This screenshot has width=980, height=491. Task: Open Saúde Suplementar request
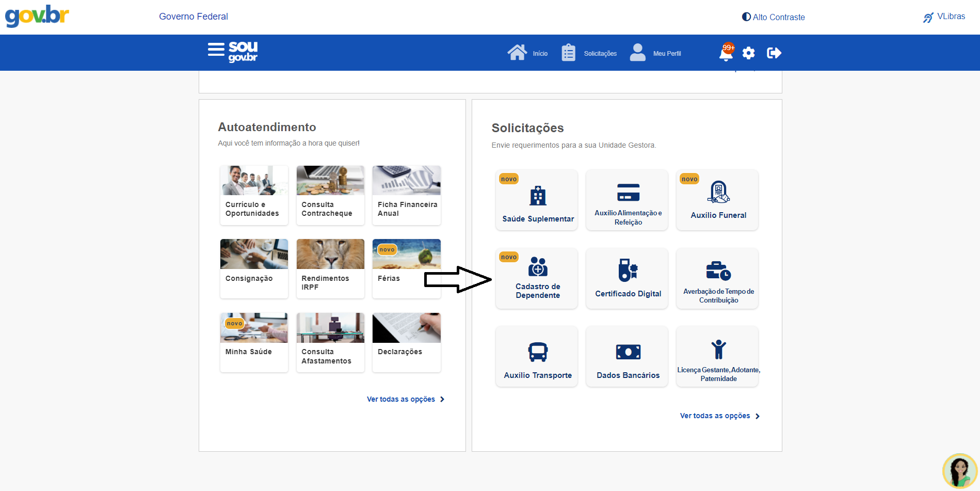pos(537,200)
